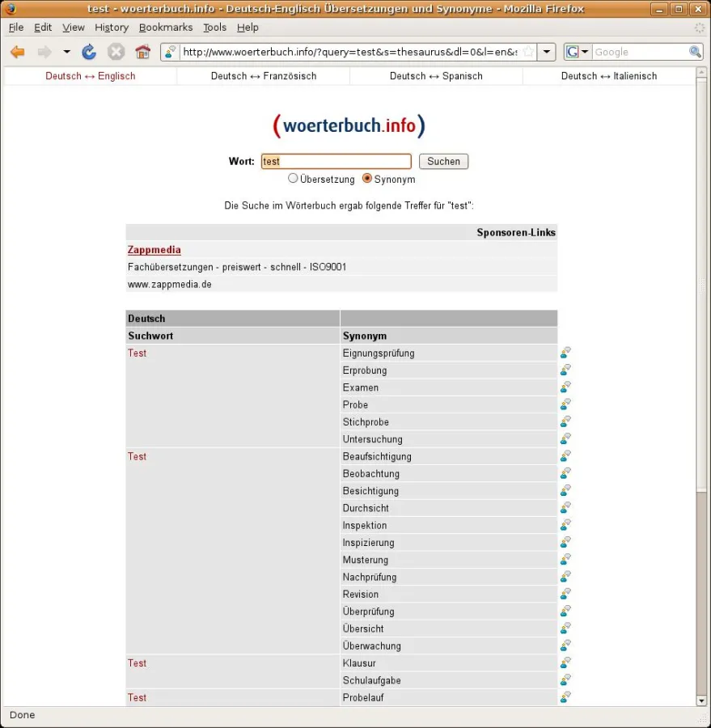The image size is (711, 728).
Task: Click the bookmark star in the address bar
Action: 528,51
